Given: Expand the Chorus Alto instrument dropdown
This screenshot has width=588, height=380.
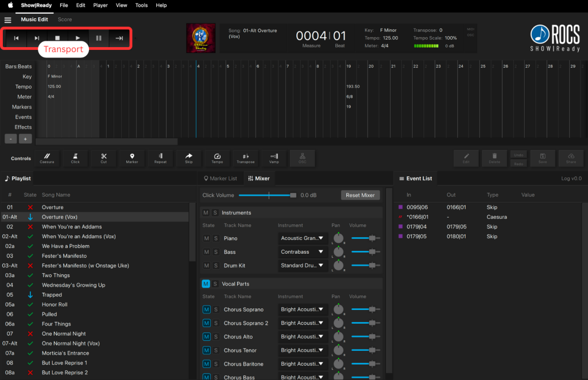Looking at the screenshot, I should point(303,337).
